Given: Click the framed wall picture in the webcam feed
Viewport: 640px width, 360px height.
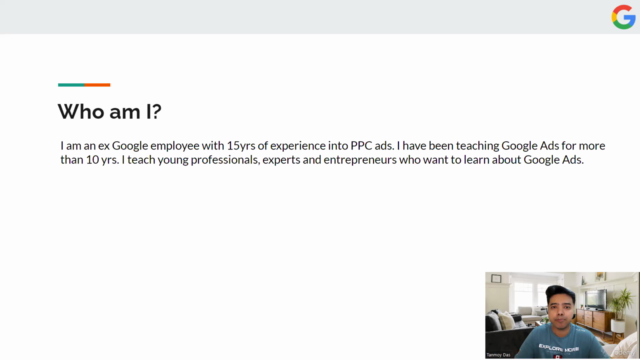Looking at the screenshot, I should (x=496, y=279).
